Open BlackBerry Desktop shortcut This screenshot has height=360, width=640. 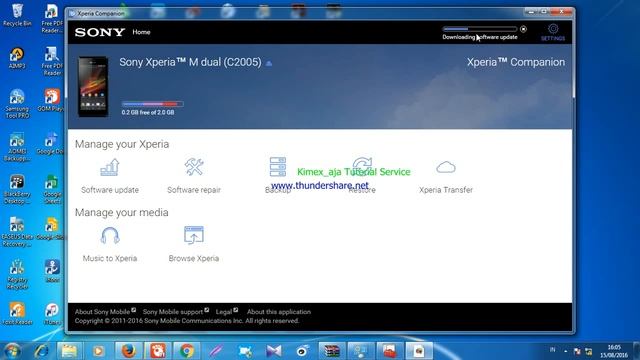pyautogui.click(x=17, y=189)
